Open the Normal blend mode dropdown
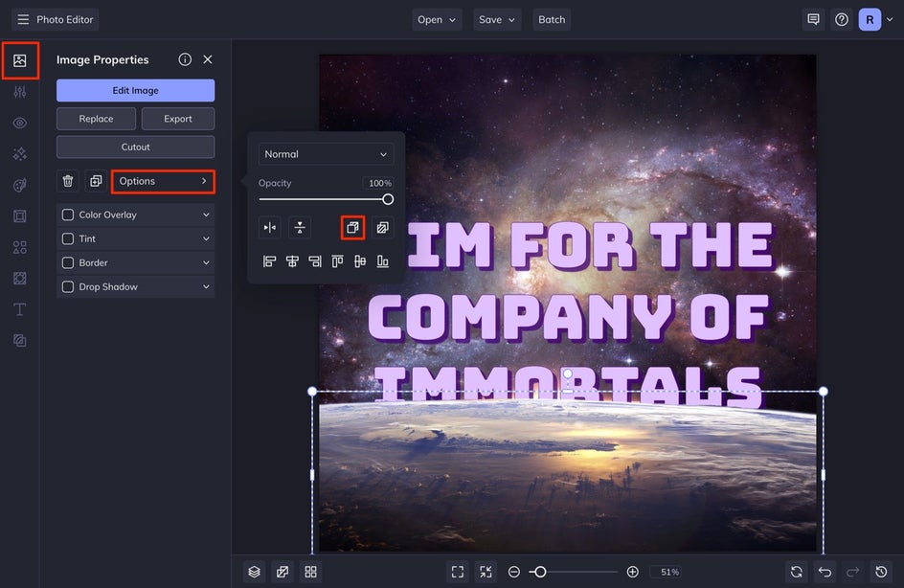This screenshot has height=588, width=904. coord(326,154)
